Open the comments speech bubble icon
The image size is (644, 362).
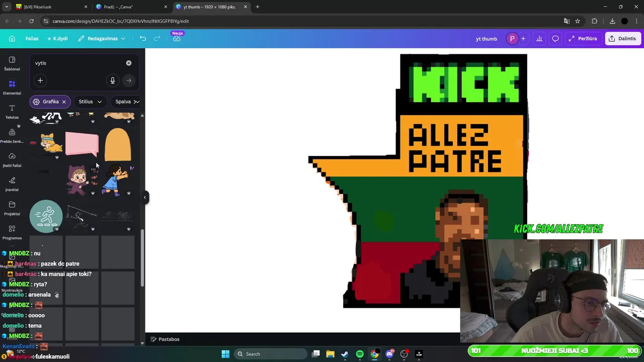[x=555, y=39]
